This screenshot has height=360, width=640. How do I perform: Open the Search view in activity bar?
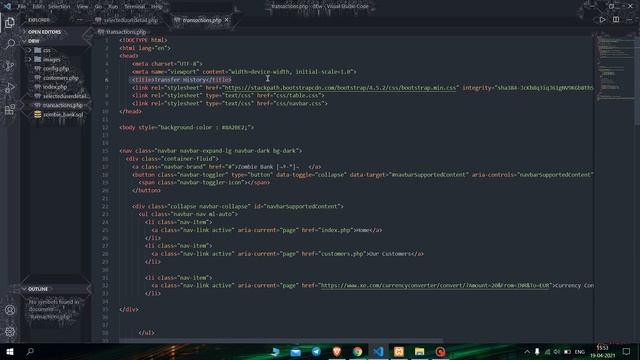pyautogui.click(x=10, y=44)
